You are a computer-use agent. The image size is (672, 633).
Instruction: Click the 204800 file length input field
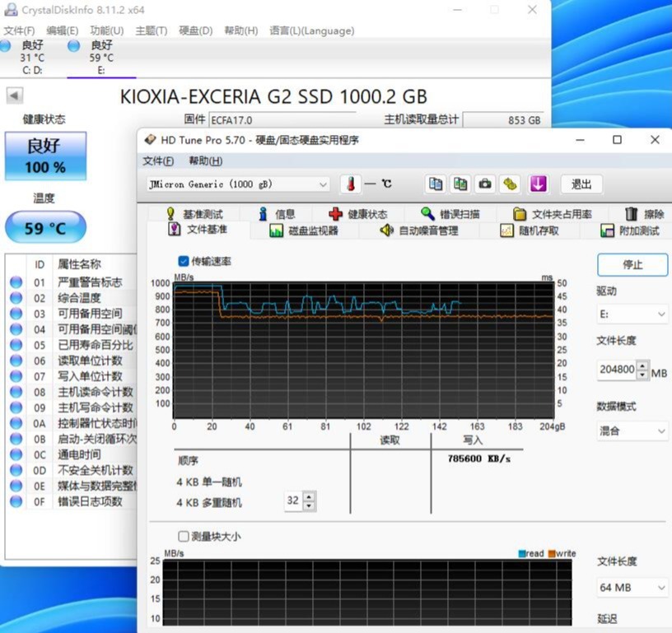coord(617,370)
